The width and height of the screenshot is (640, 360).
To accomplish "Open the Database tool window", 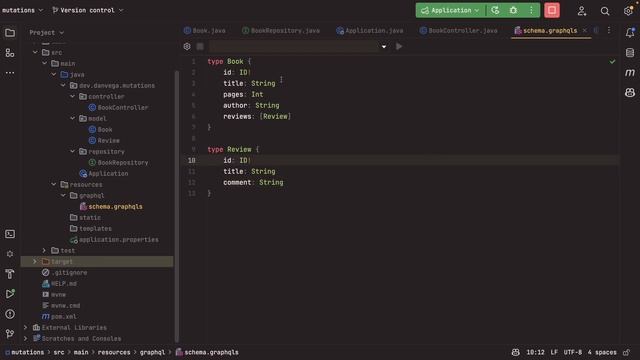I will [630, 53].
